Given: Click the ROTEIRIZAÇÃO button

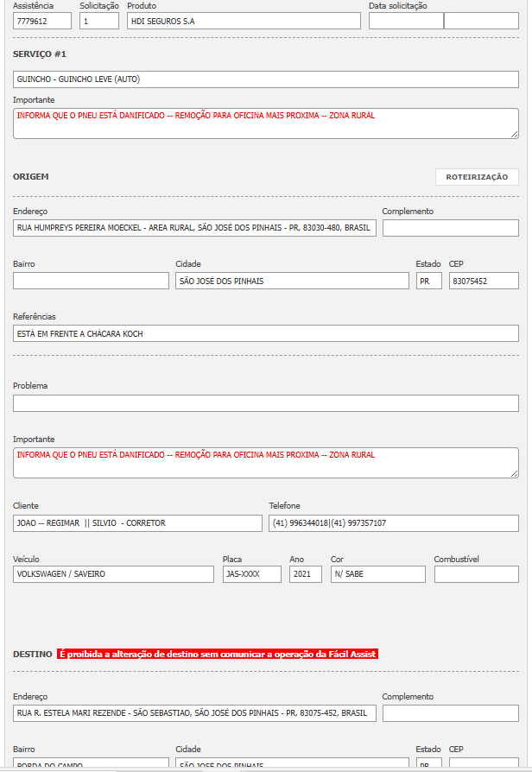Looking at the screenshot, I should pyautogui.click(x=477, y=177).
